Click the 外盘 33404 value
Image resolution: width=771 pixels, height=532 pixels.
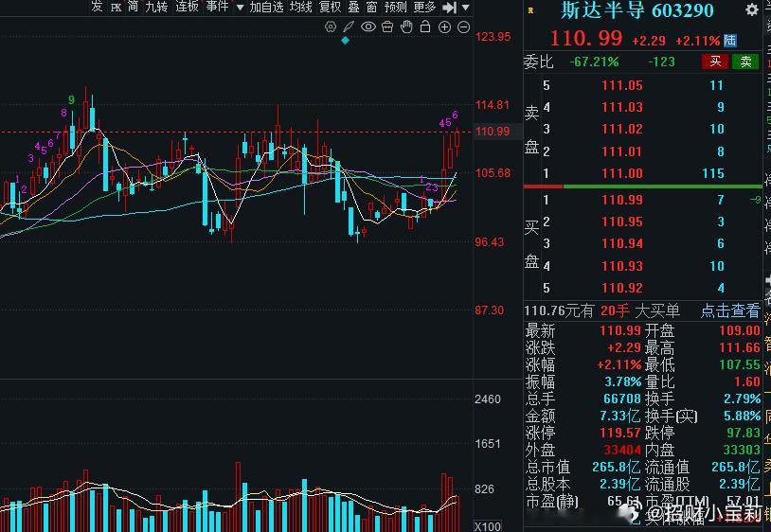(622, 450)
